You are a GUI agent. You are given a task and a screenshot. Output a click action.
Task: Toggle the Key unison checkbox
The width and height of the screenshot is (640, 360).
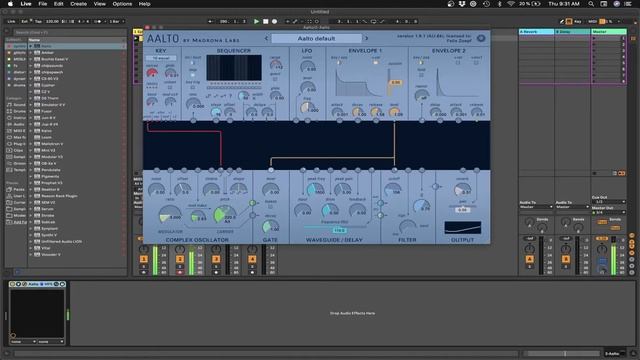(x=170, y=87)
